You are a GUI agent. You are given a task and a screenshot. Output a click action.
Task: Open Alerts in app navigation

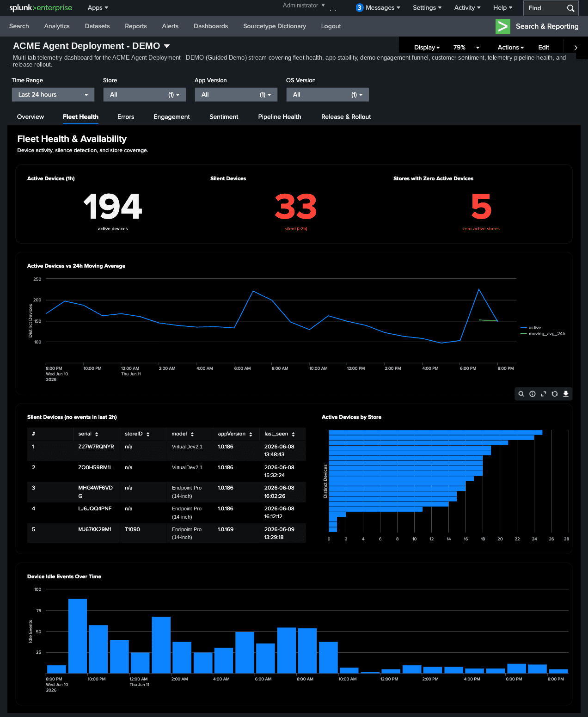[x=170, y=26]
